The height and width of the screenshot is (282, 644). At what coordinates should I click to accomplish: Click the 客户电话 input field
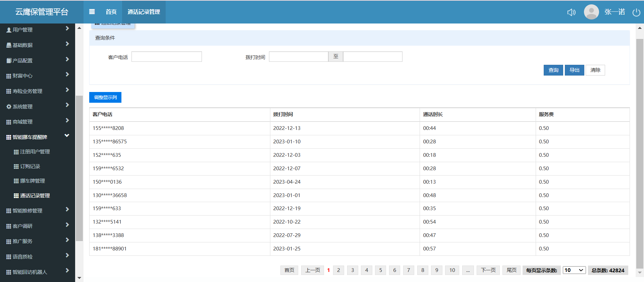click(x=167, y=57)
